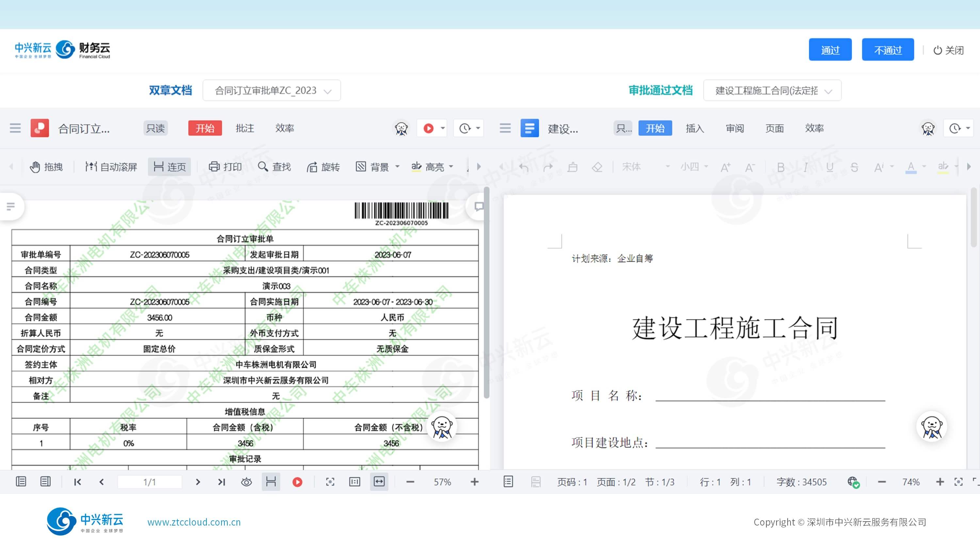The height and width of the screenshot is (551, 980).
Task: Open the 小四 font size dropdown
Action: 694,167
